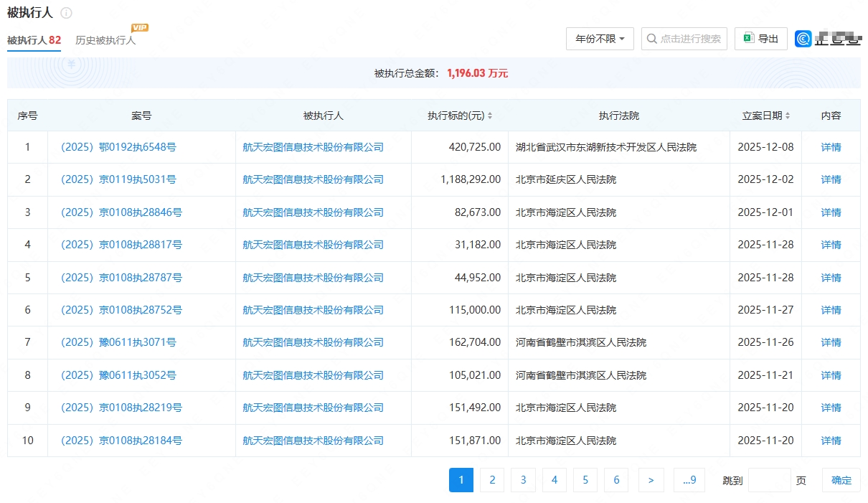Click the info icon beside 被执行人 title
The height and width of the screenshot is (503, 868).
point(66,13)
